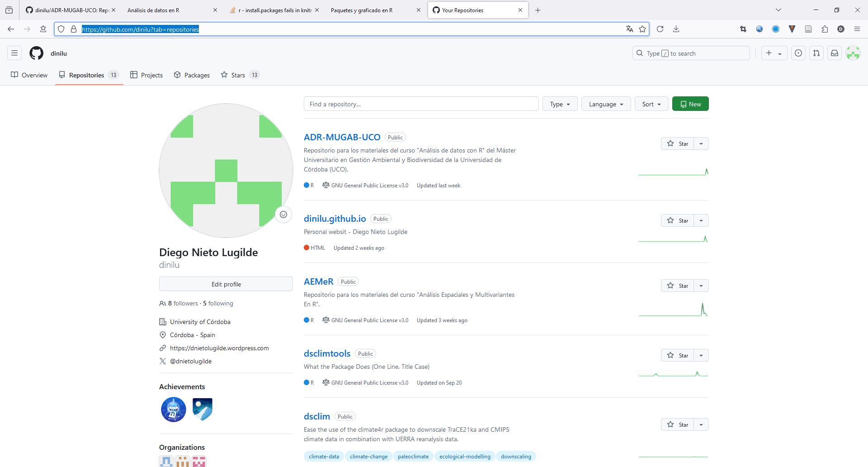Open the GitHub hamburger navigation menu
Image resolution: width=868 pixels, height=467 pixels.
pos(14,53)
